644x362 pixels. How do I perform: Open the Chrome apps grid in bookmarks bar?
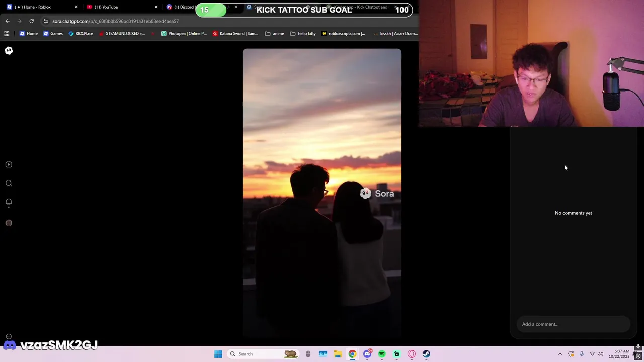point(7,34)
